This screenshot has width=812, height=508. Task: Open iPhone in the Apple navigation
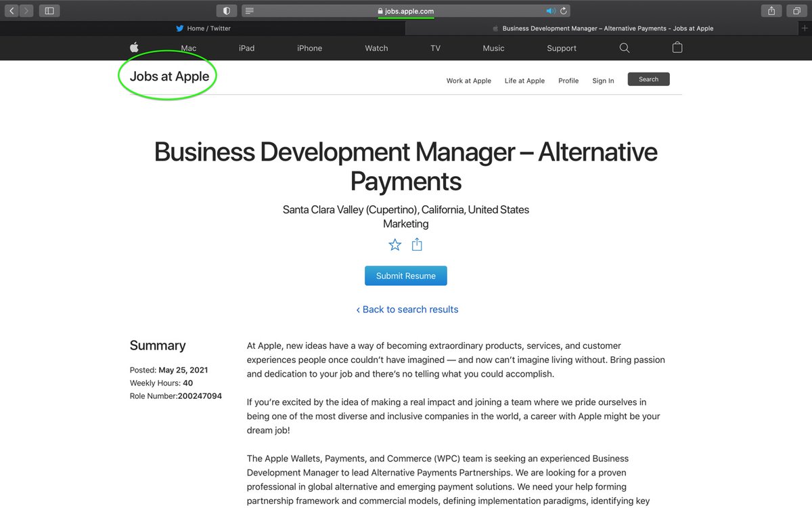[309, 48]
